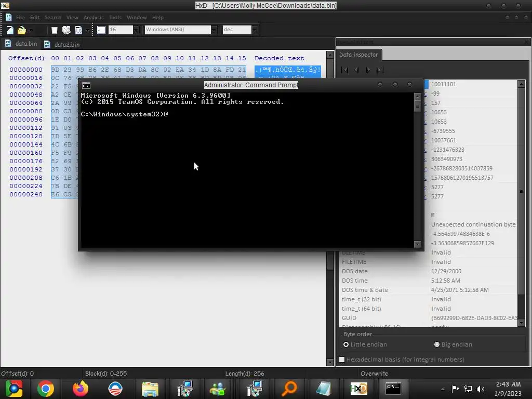This screenshot has width=532, height=399.
Task: Click the column width icon beside the 16 field
Action: coord(101,30)
